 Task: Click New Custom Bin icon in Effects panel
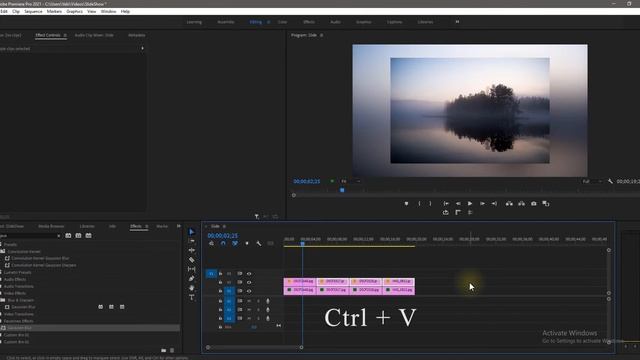164,350
